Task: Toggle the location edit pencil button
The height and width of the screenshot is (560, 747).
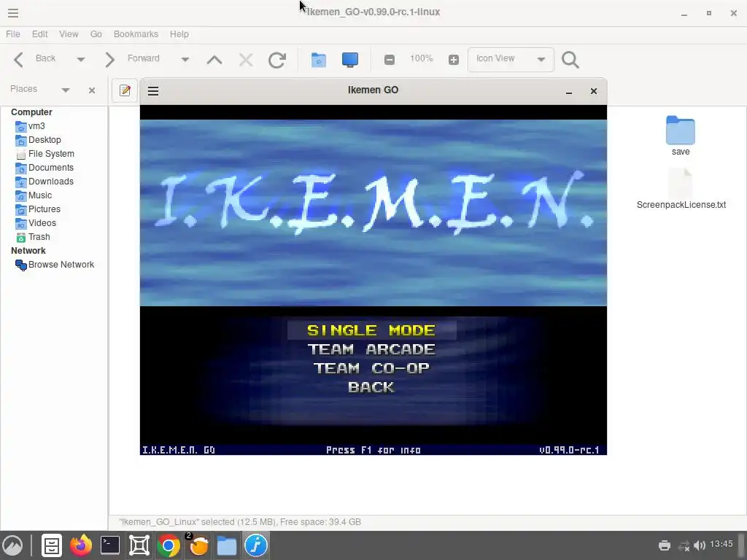Action: [125, 90]
